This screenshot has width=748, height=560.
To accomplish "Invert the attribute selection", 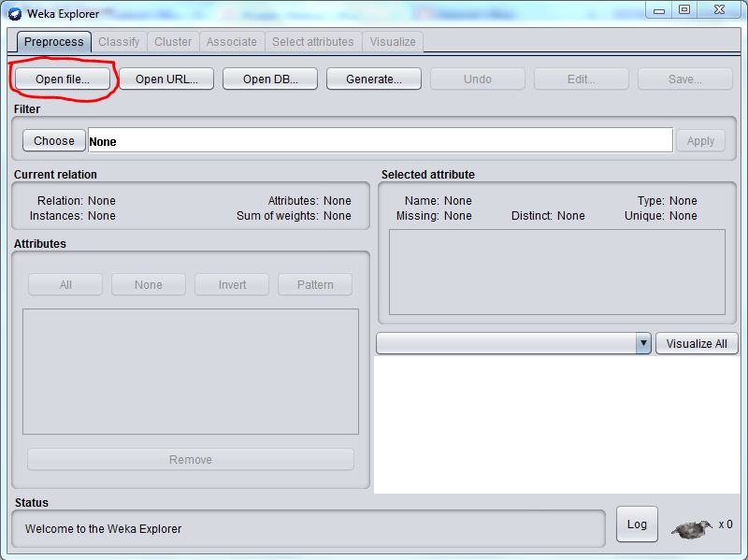I will (232, 285).
